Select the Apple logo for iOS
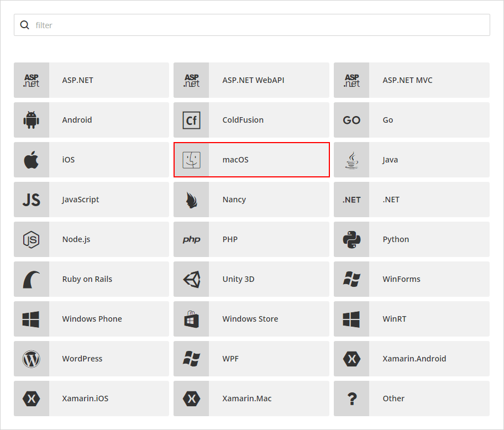Image resolution: width=504 pixels, height=430 pixels. (32, 160)
